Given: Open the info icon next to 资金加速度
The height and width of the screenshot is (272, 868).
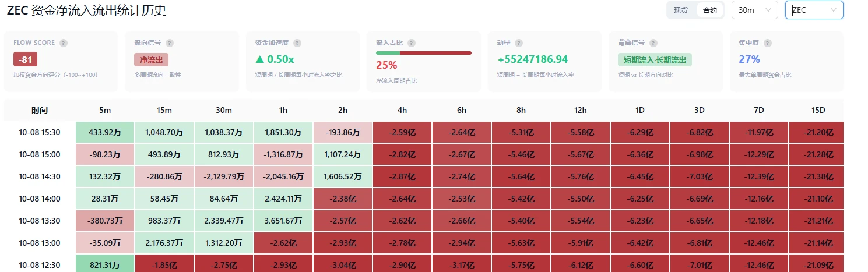Looking at the screenshot, I should (297, 43).
